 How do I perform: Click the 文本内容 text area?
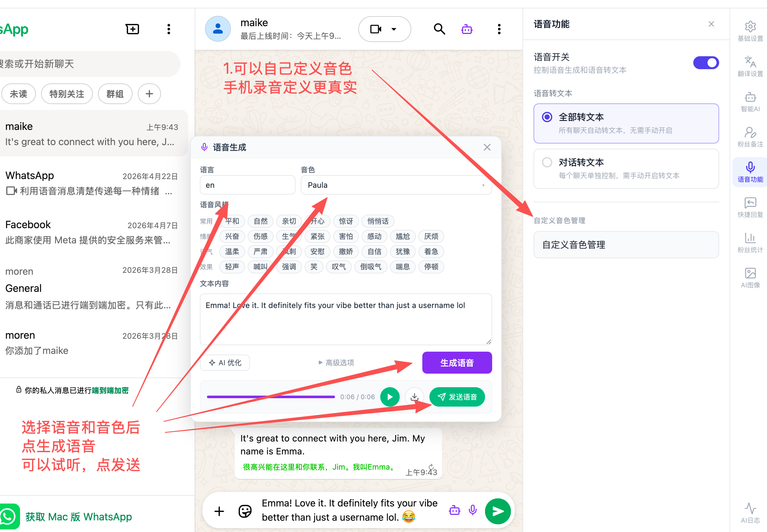(x=346, y=319)
